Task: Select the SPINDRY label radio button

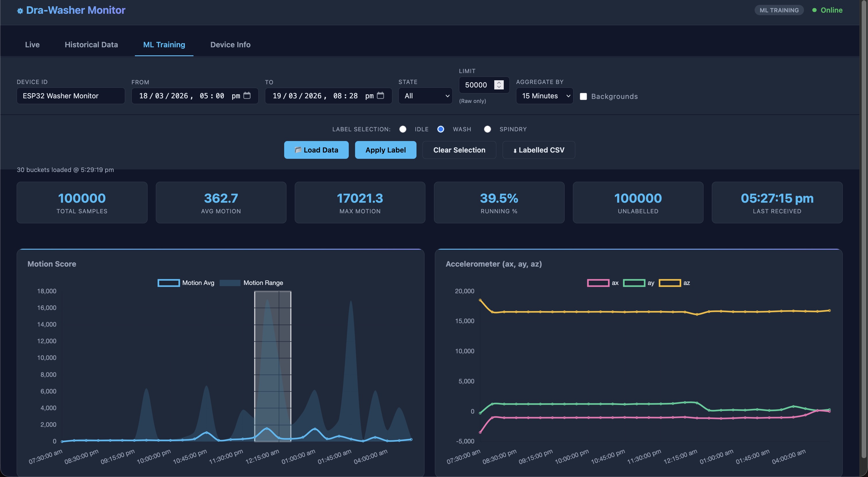Action: [487, 129]
